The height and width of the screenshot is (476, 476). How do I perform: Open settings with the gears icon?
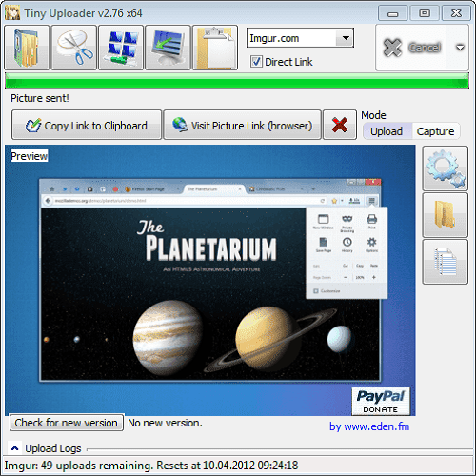(x=445, y=169)
